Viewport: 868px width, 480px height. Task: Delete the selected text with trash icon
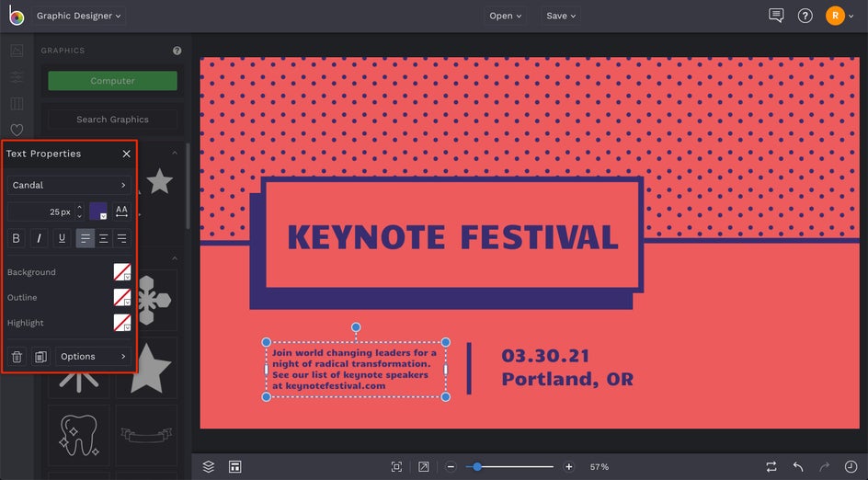(17, 357)
